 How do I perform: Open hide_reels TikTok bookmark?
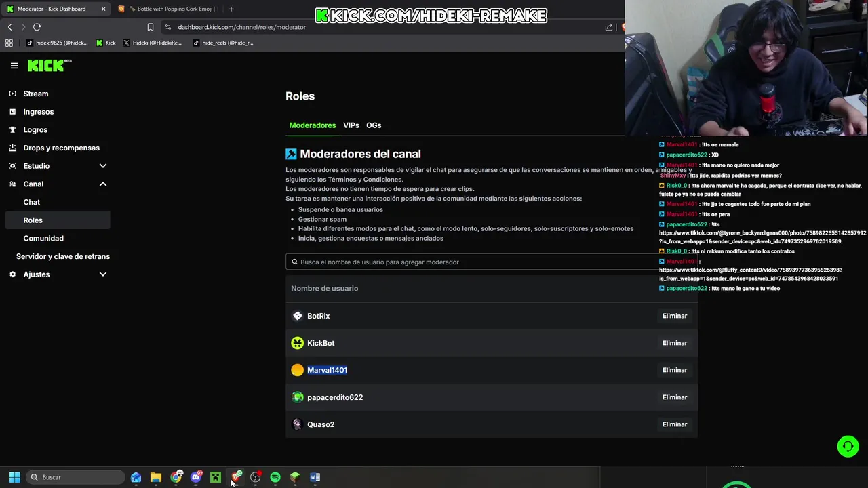click(223, 43)
